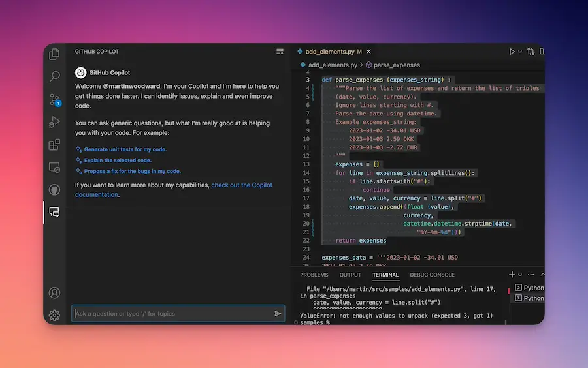Run the Python file with the play button

512,52
